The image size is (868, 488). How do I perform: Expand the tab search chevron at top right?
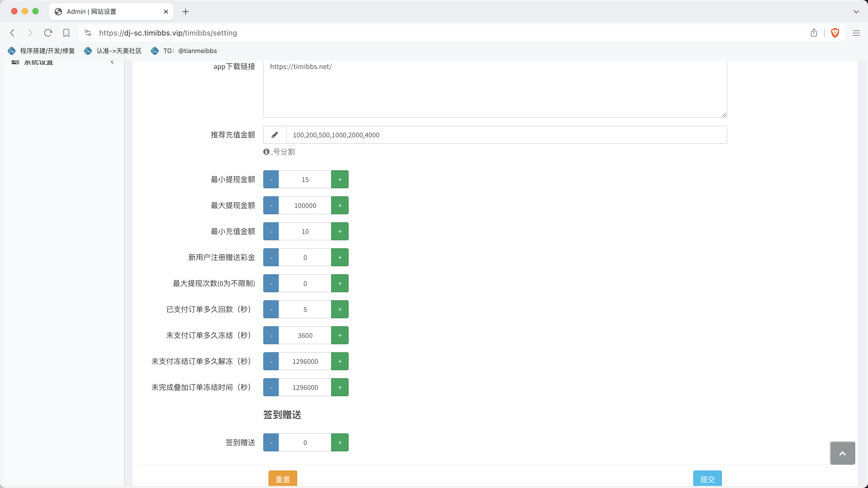click(x=856, y=11)
